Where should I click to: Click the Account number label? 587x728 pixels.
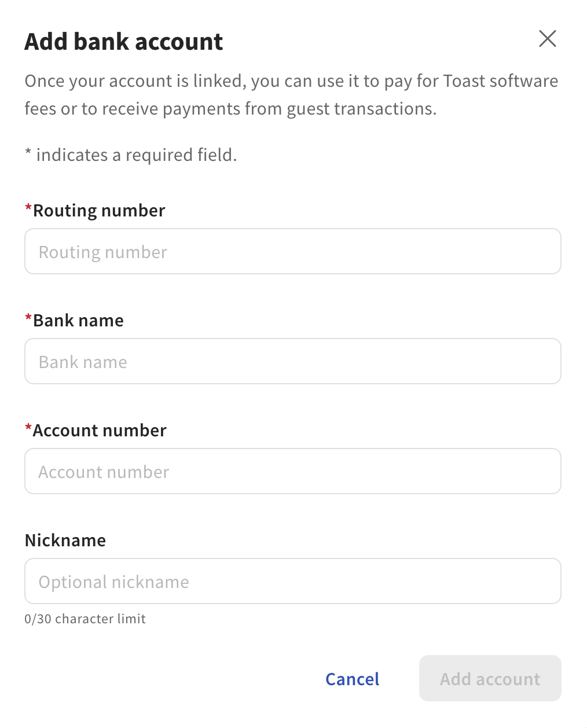pyautogui.click(x=99, y=430)
